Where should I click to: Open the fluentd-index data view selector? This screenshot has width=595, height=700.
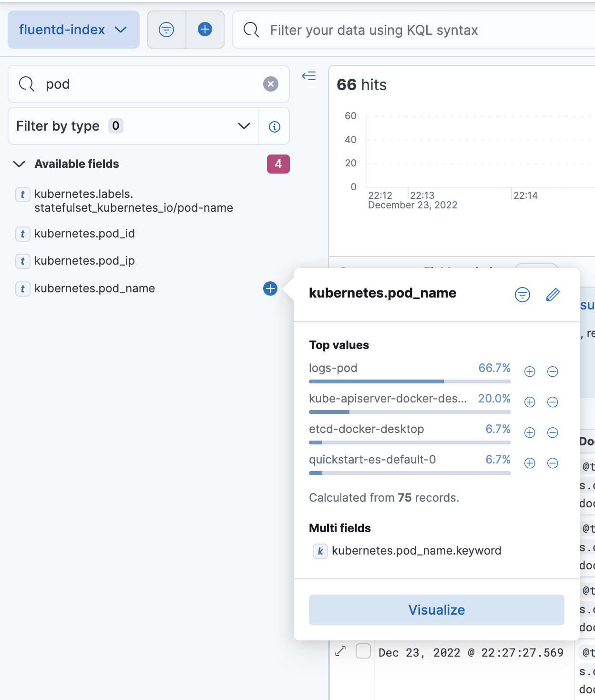[73, 30]
